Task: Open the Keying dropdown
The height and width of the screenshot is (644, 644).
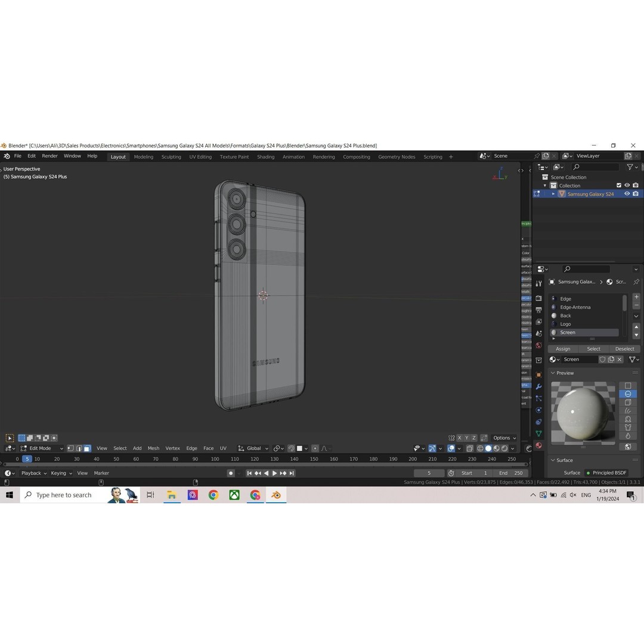Action: [x=61, y=473]
